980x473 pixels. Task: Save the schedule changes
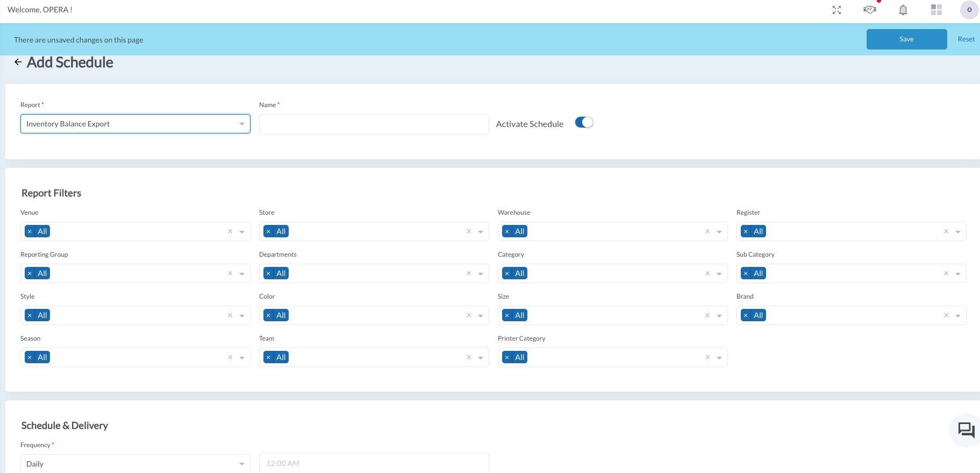tap(906, 39)
